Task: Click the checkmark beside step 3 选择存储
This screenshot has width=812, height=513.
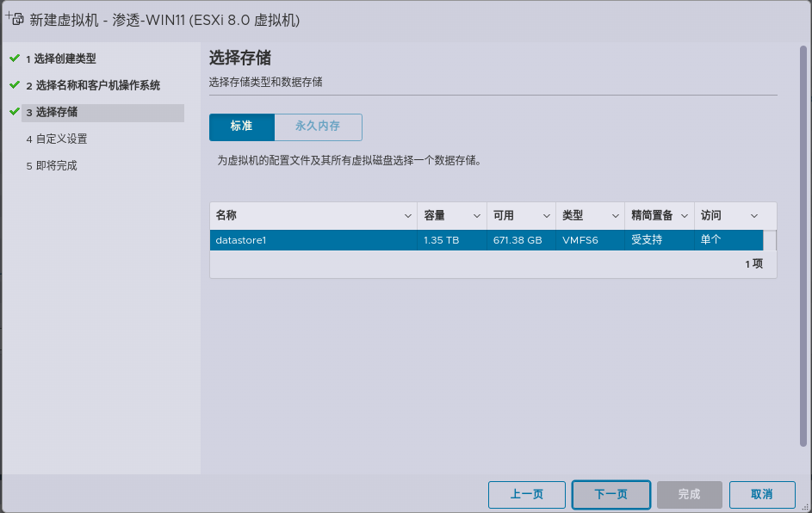Action: 15,113
